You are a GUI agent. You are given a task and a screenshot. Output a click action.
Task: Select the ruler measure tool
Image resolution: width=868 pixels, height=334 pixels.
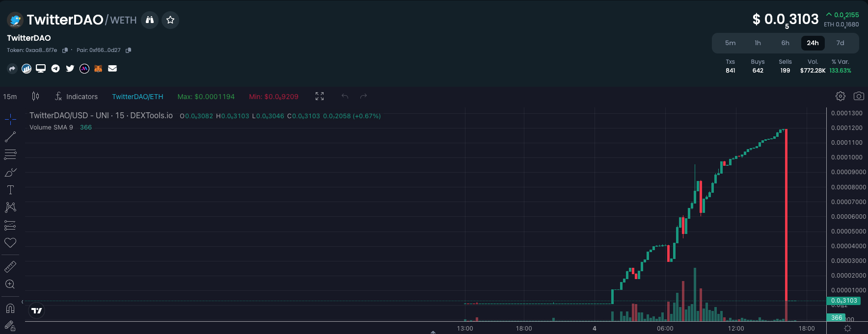pos(10,267)
